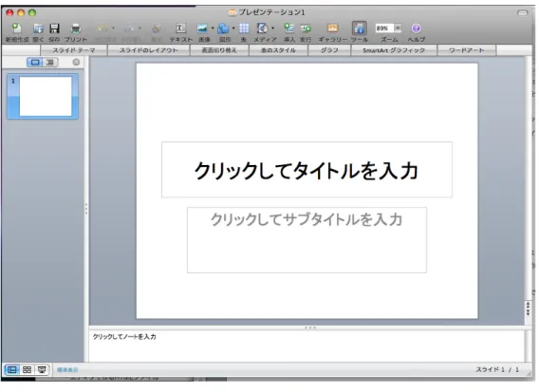The width and height of the screenshot is (539, 392).
Task: Click the notes area クリックしてノートを入力
Action: (x=307, y=345)
